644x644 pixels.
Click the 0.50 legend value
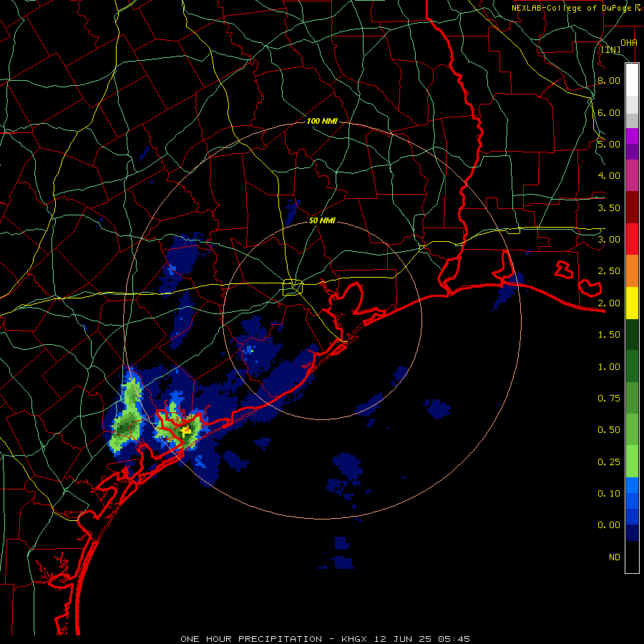(x=609, y=430)
